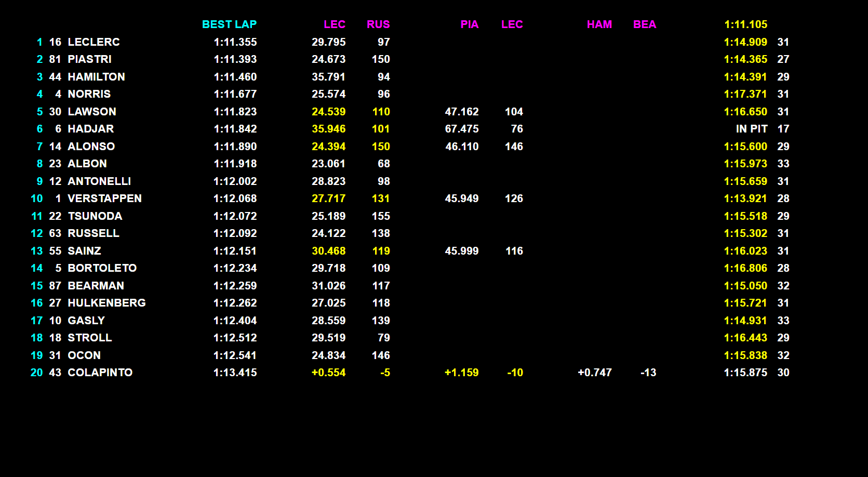Select the HULKENBERG driver name
This screenshot has width=868, height=477.
pyautogui.click(x=106, y=303)
